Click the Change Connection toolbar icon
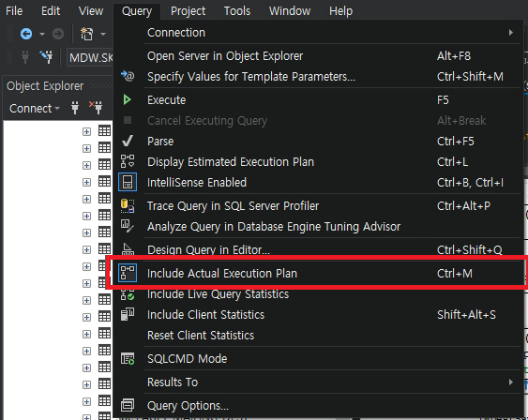Viewport: 528px width, 420px height. (46, 57)
